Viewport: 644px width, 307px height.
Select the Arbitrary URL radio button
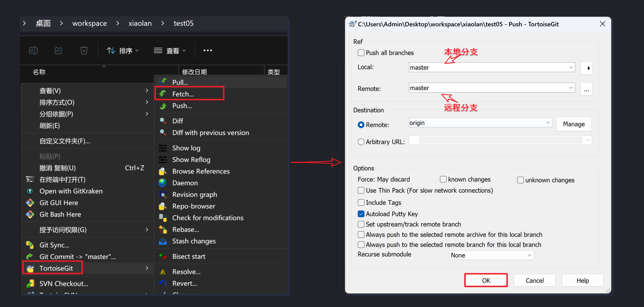click(361, 142)
